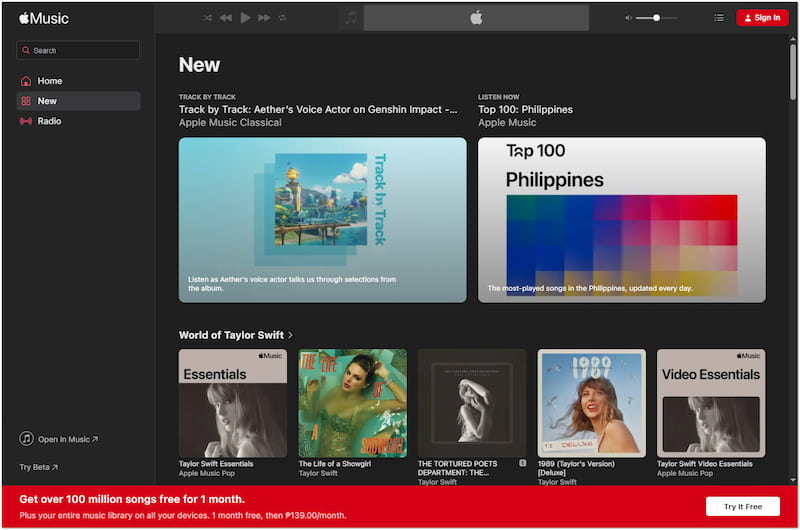Click the page scrollbar thumb

[x=792, y=71]
